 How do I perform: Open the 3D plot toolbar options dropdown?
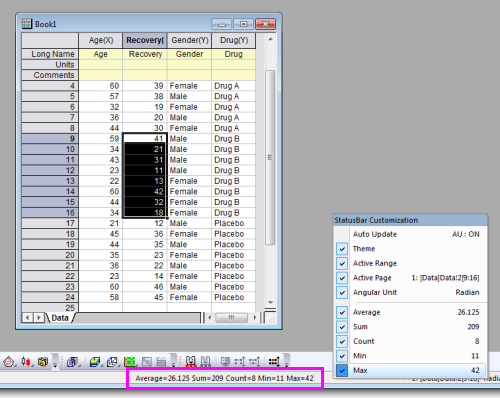point(173,361)
